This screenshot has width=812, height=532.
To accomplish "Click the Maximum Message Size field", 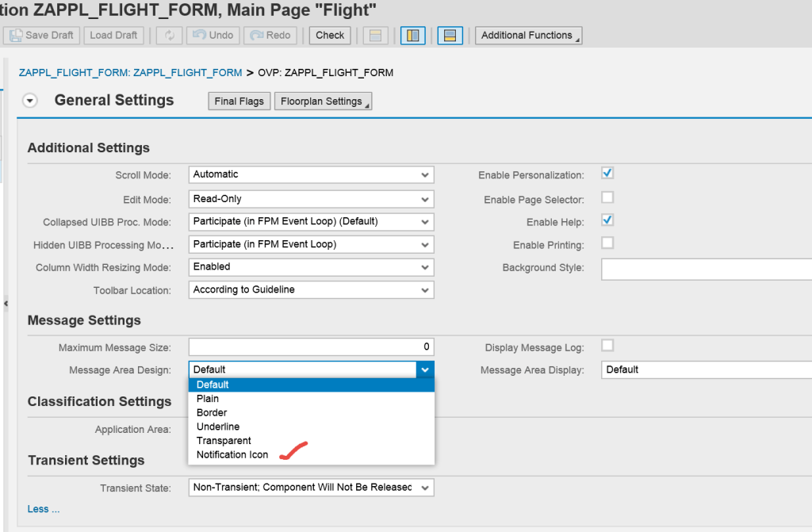I will (311, 346).
